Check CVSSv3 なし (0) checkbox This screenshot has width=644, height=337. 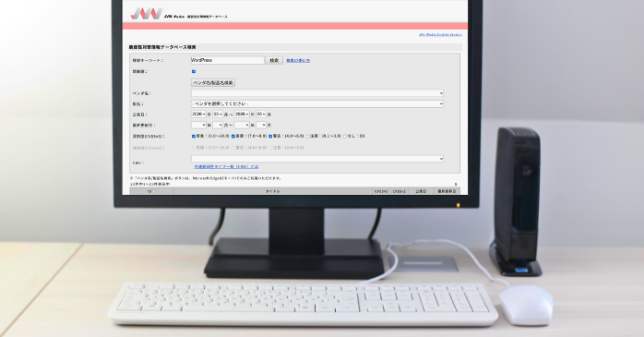coord(345,136)
